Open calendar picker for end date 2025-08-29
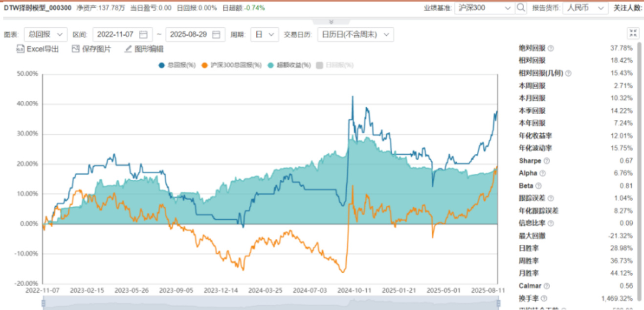 point(216,34)
